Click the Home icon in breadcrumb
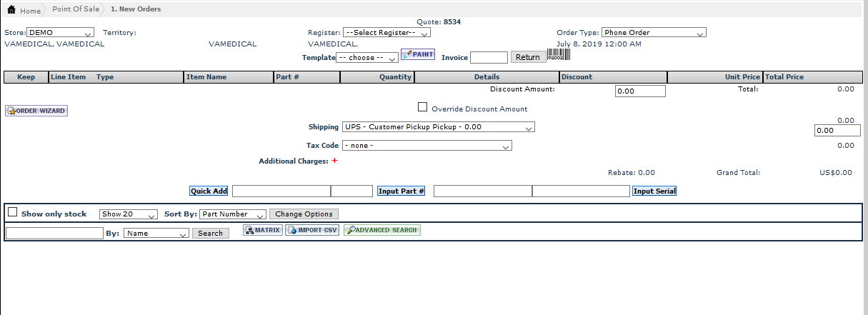Viewport: 868px width, 315px height. pyautogui.click(x=11, y=10)
